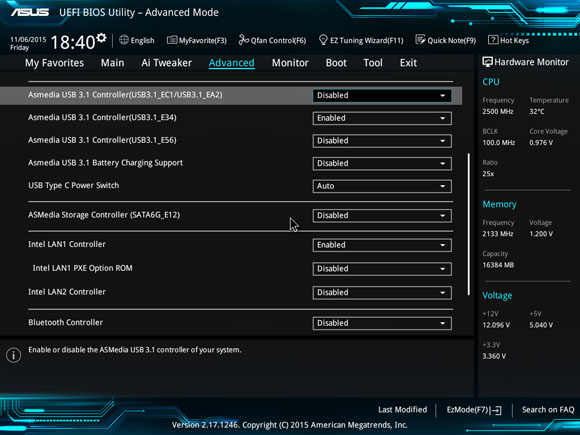
Task: Open USB3.1_EC1/USB3.1_EA2 controller dropdown
Action: [x=382, y=95]
